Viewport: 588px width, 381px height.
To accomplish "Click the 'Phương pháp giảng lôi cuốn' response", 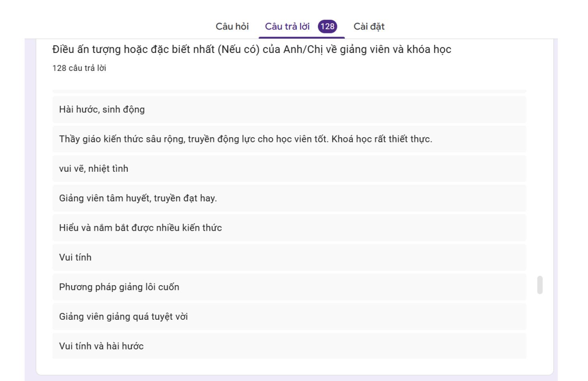I will (x=119, y=287).
